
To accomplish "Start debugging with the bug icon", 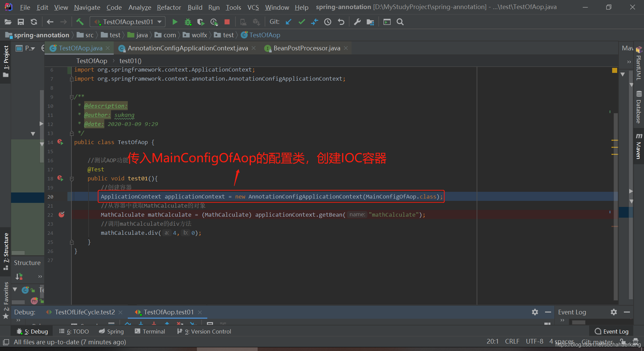I will click(x=188, y=22).
